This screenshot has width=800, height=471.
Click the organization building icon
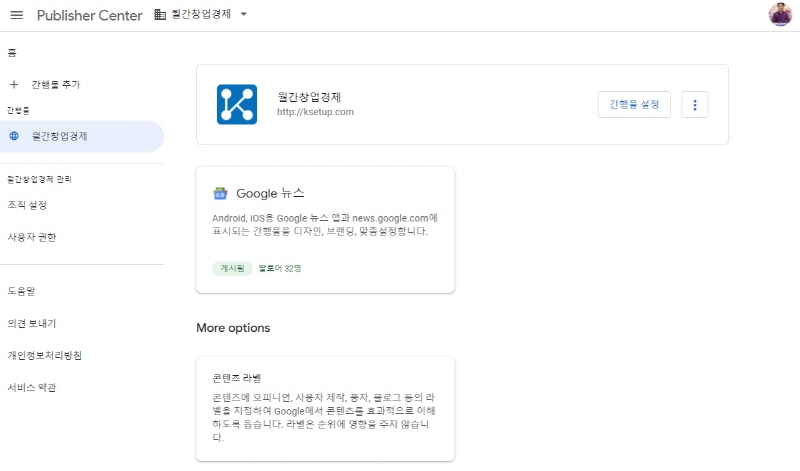click(160, 15)
